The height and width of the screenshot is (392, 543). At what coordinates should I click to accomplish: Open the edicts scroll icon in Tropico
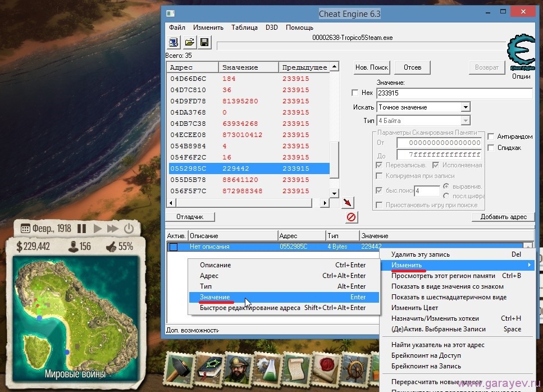click(297, 369)
